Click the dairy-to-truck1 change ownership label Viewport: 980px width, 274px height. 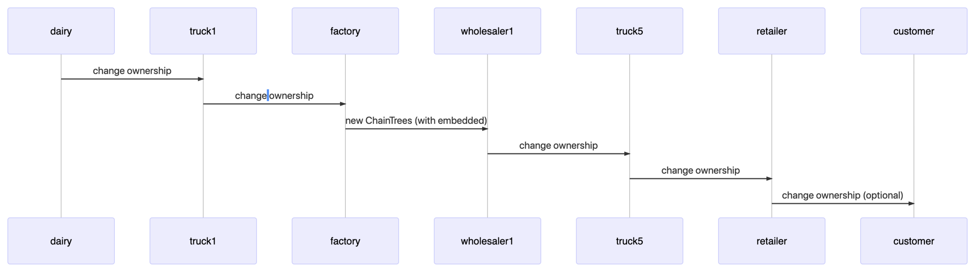(132, 71)
